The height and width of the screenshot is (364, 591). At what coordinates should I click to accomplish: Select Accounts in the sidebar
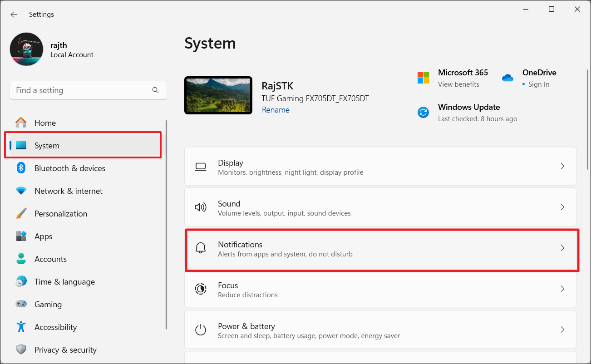pos(50,259)
